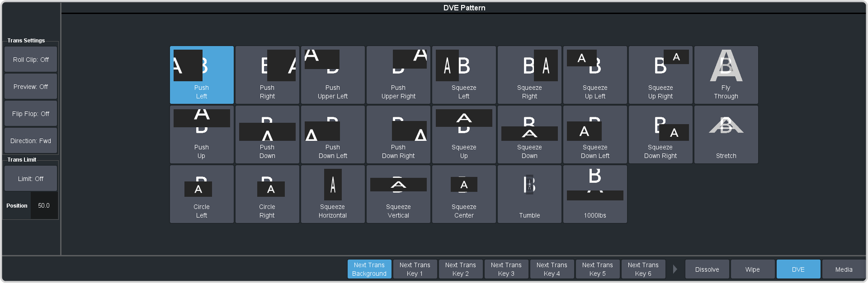
Task: Select Next Trans Background
Action: coord(369,269)
